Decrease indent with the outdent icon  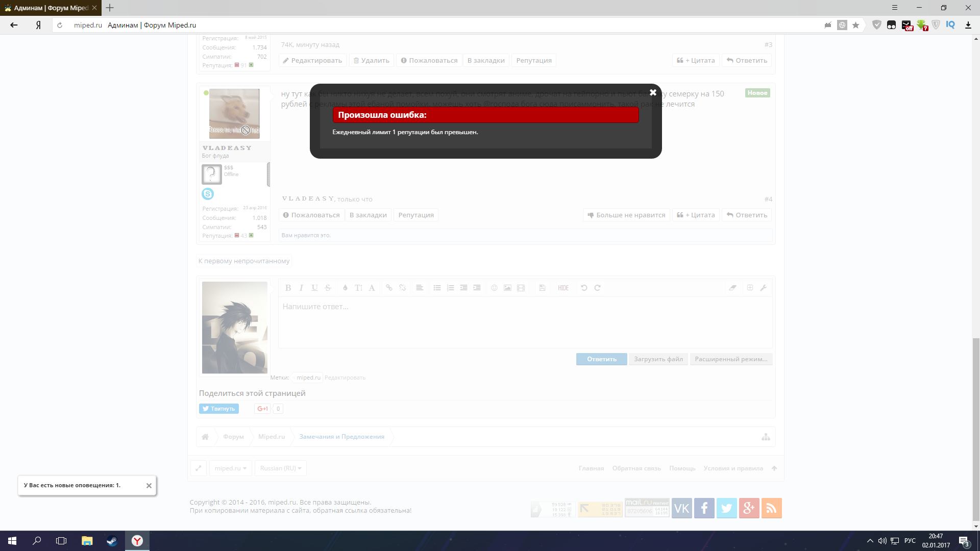point(463,288)
